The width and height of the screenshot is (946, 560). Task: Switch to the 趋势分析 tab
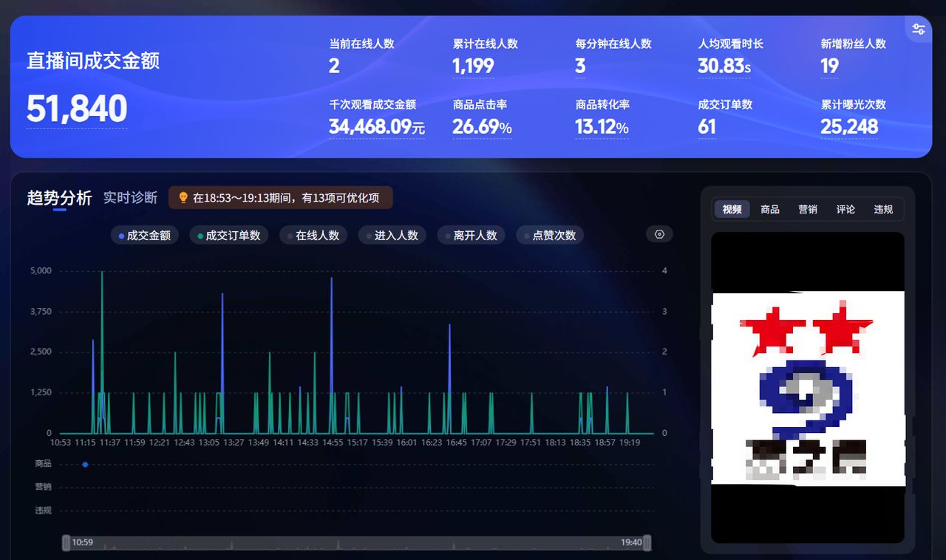tap(59, 198)
